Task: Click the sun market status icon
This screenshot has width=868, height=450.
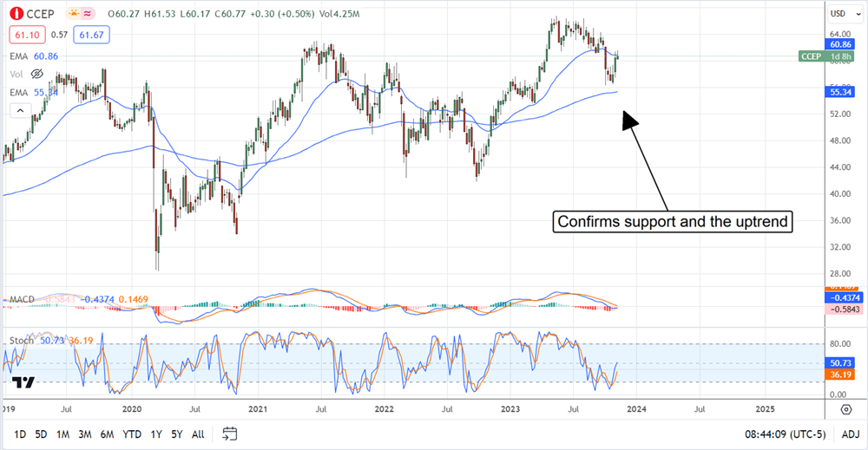Action: 73,13
